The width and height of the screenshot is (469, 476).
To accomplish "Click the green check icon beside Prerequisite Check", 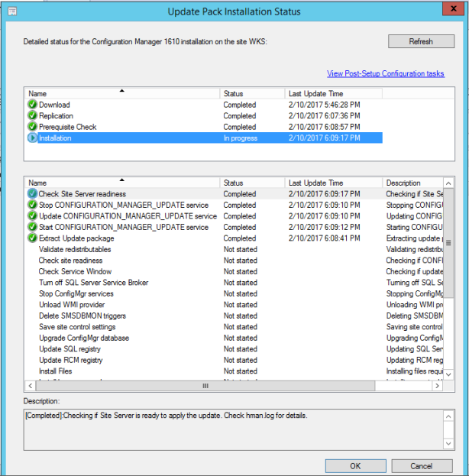I will pyautogui.click(x=32, y=127).
